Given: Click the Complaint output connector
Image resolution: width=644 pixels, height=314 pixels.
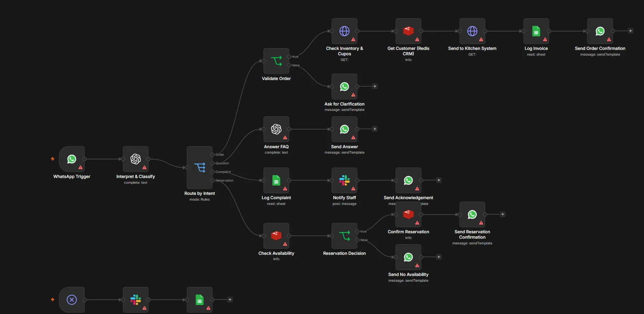Looking at the screenshot, I should coord(212,172).
